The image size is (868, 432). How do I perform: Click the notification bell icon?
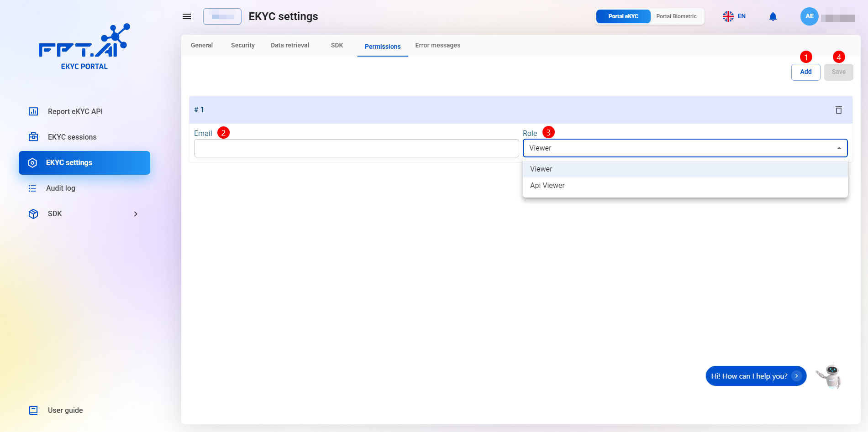click(x=773, y=17)
